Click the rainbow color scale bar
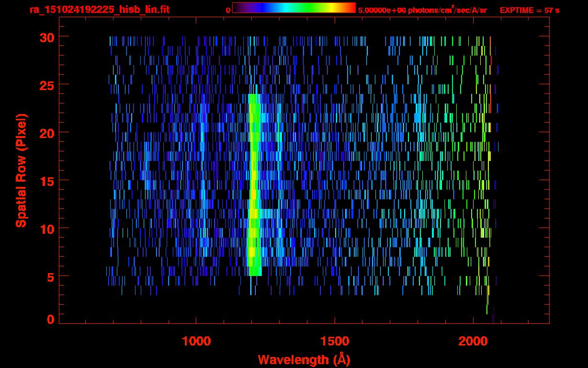Screen dimensions: 588x368 click(294, 8)
